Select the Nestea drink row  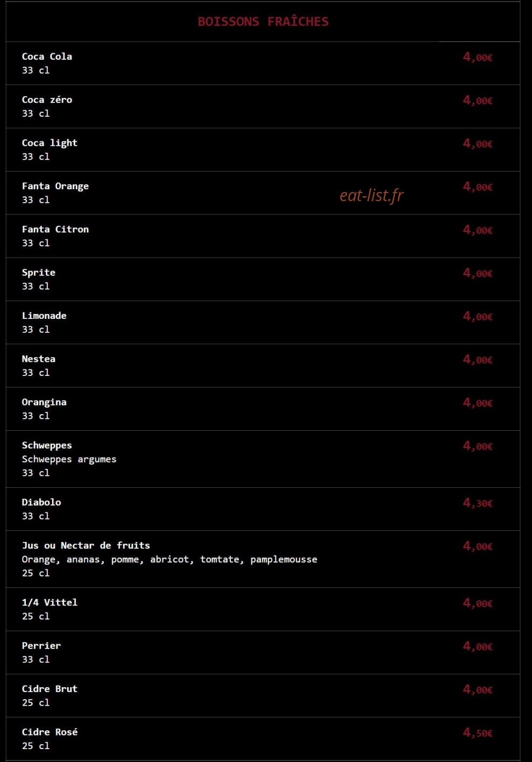click(263, 366)
